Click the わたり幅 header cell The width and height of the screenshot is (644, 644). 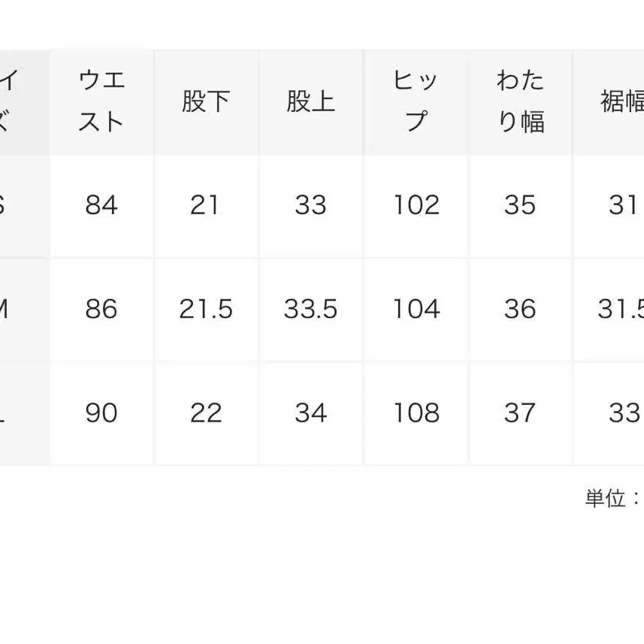[521, 101]
